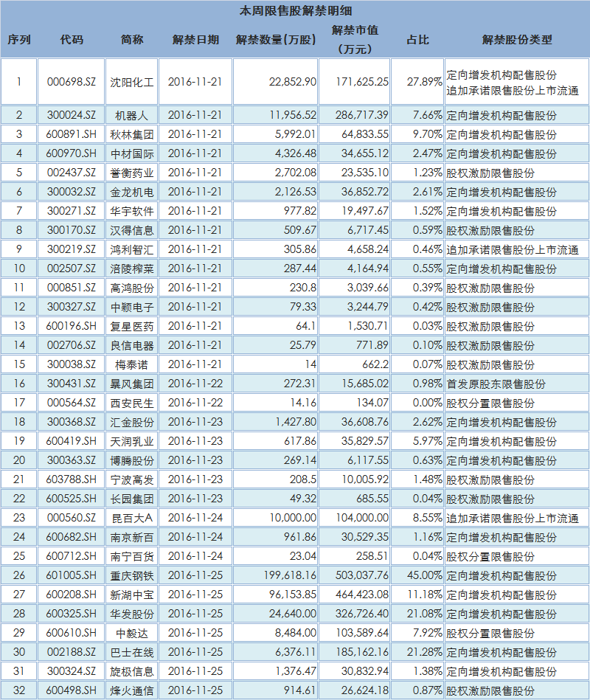Click date 2016-11-24 in row 23
This screenshot has height=700, width=590.
click(x=195, y=518)
